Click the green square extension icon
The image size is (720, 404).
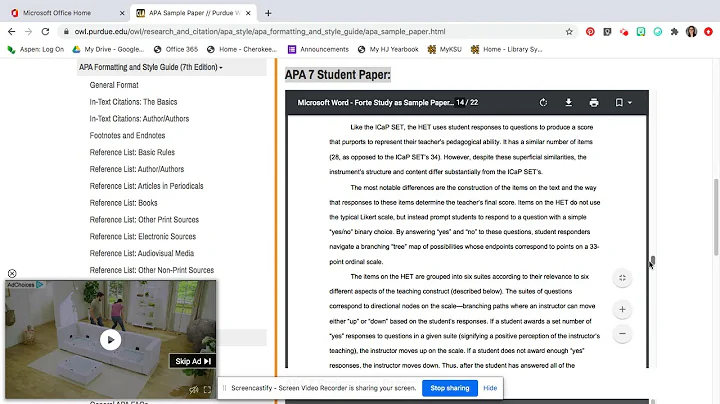point(641,32)
